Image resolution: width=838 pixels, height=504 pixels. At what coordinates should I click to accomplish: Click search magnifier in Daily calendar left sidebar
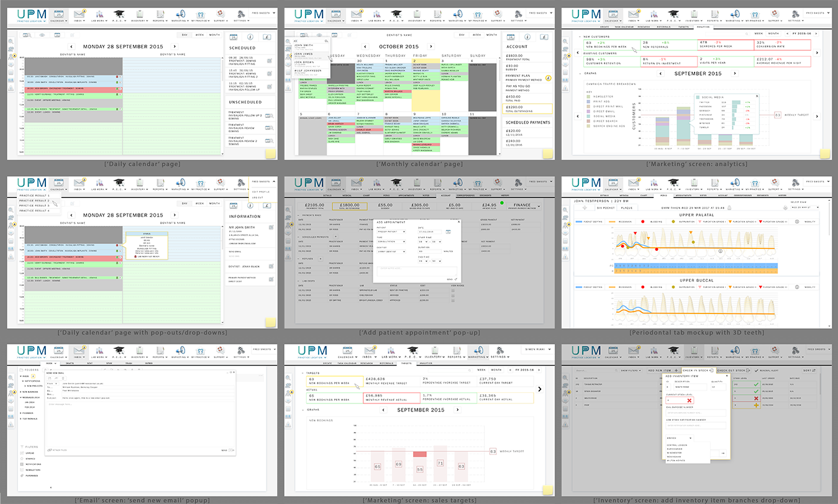pyautogui.click(x=11, y=42)
